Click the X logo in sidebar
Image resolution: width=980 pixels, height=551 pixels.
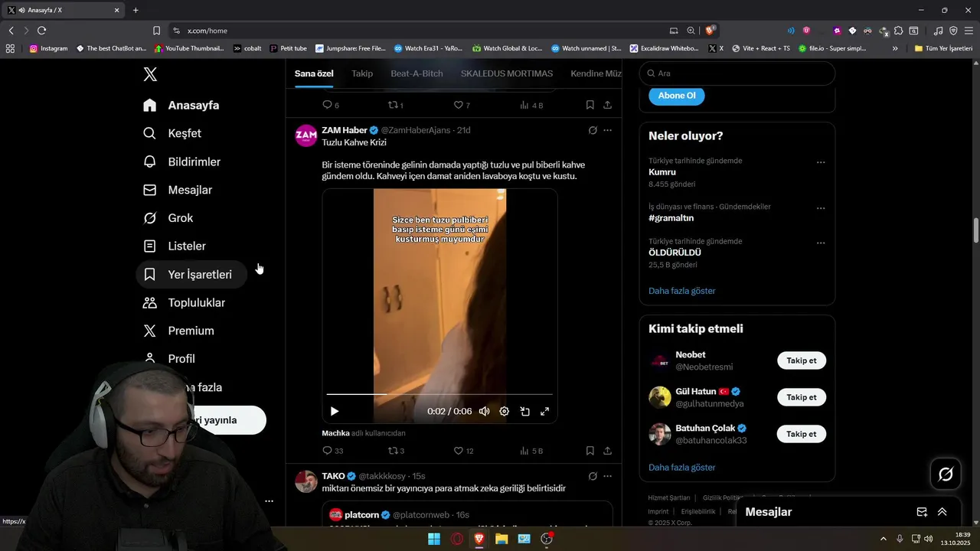[x=150, y=74]
